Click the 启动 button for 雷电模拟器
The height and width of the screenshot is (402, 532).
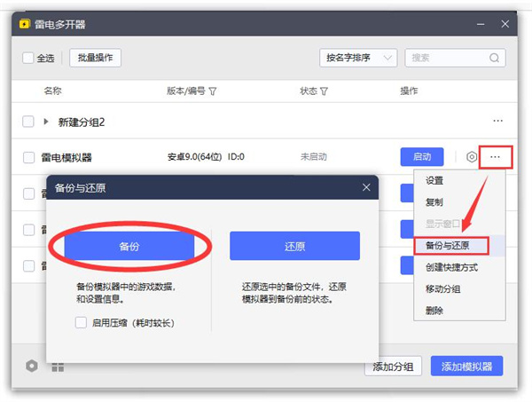[x=422, y=157]
